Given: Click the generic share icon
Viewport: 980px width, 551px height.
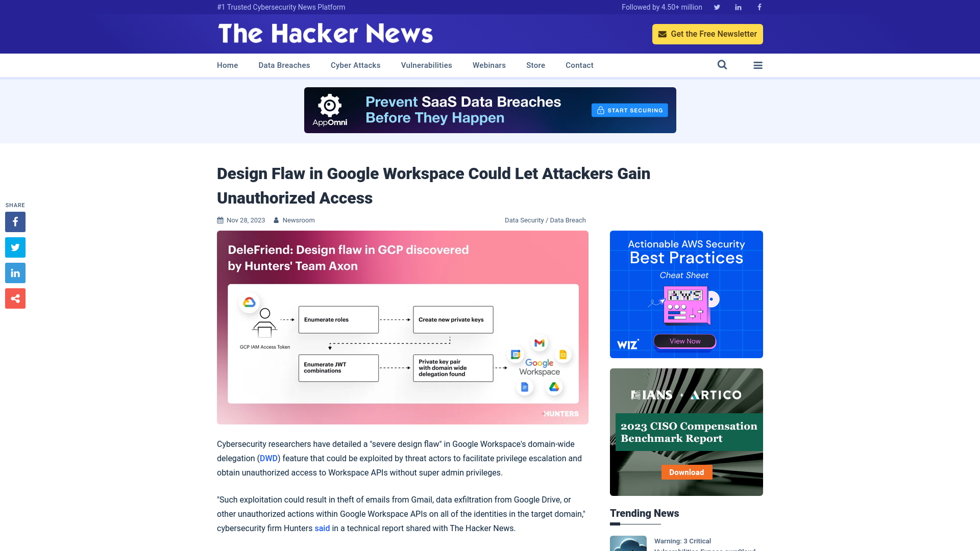Looking at the screenshot, I should click(15, 298).
